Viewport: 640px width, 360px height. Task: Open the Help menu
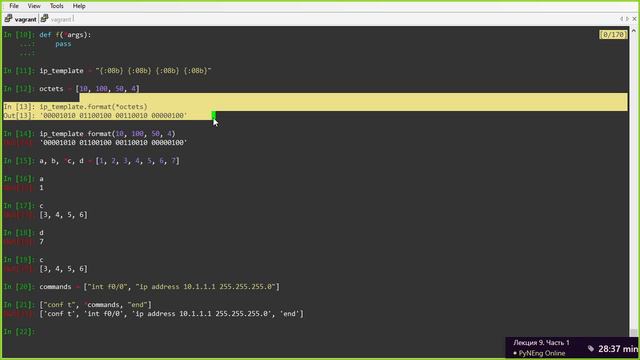(x=79, y=6)
